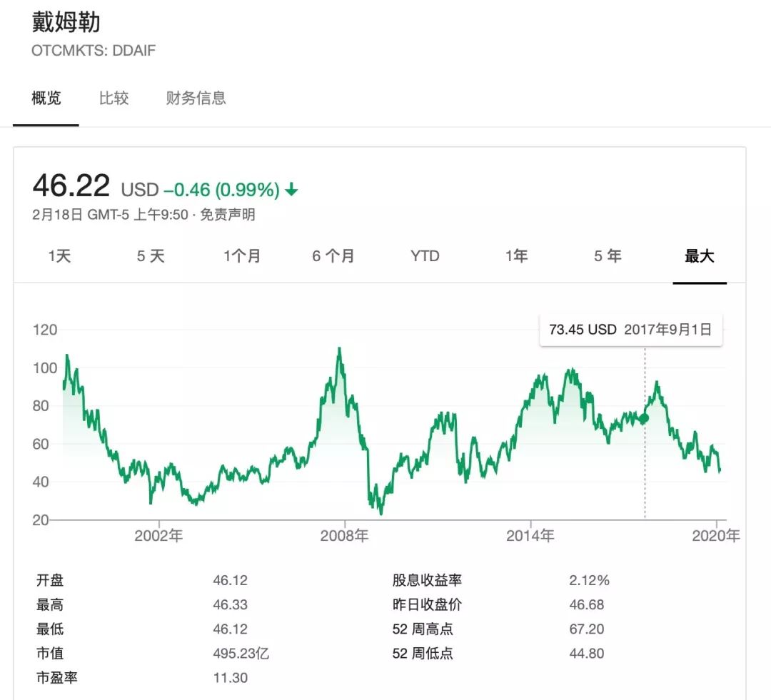771x700 pixels.
Task: Select the 1个月 time range
Action: coord(242,256)
